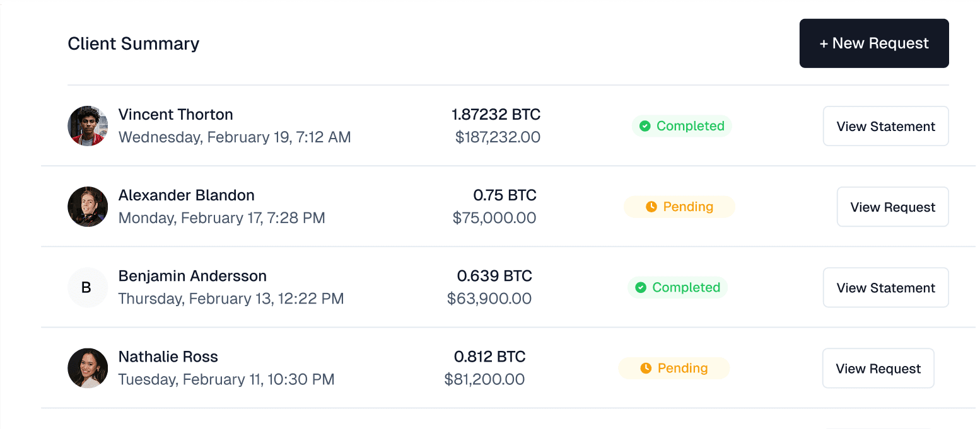Image resolution: width=980 pixels, height=429 pixels.
Task: Click the plus icon in the New Request button
Action: tap(824, 43)
